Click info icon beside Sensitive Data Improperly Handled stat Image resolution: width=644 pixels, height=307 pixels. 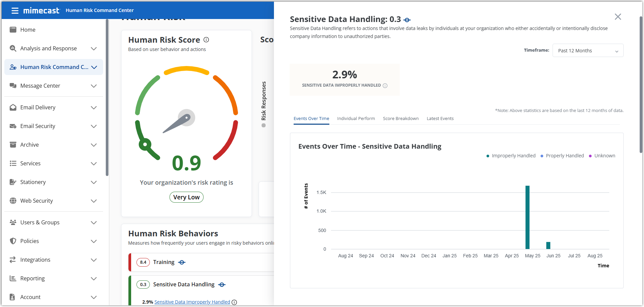coord(385,86)
